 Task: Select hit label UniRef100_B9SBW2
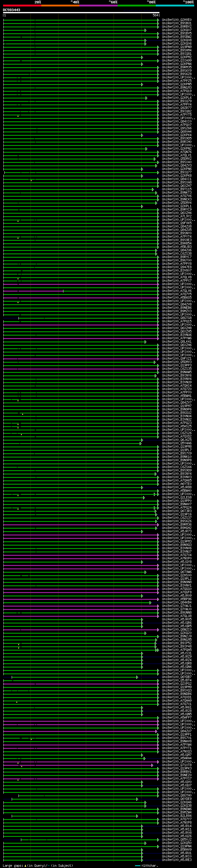pyautogui.click(x=177, y=37)
